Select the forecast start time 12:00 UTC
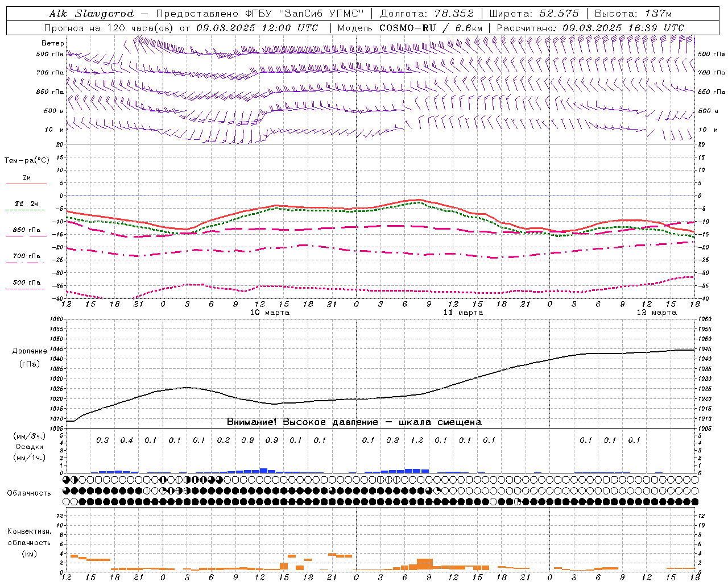728x582 pixels. pos(290,28)
